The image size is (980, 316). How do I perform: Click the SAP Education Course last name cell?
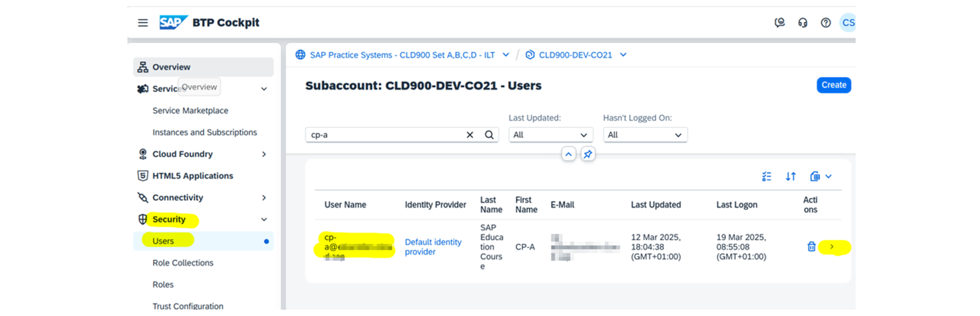[492, 247]
